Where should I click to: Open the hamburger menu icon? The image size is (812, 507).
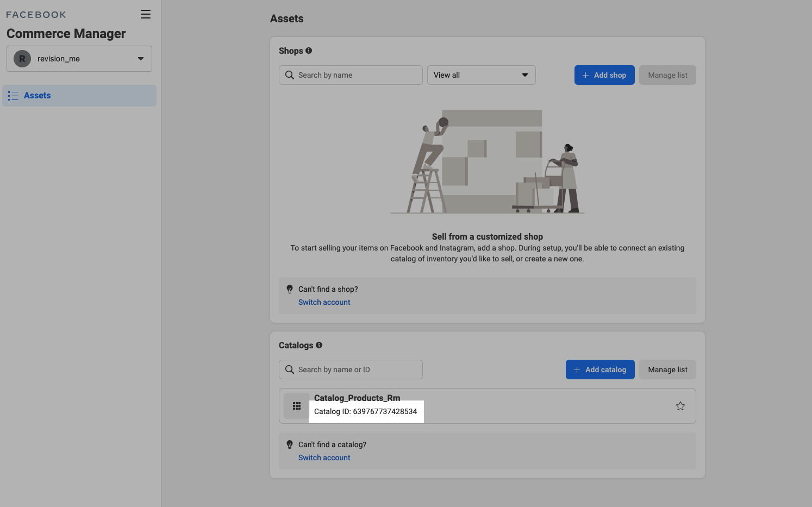point(145,15)
